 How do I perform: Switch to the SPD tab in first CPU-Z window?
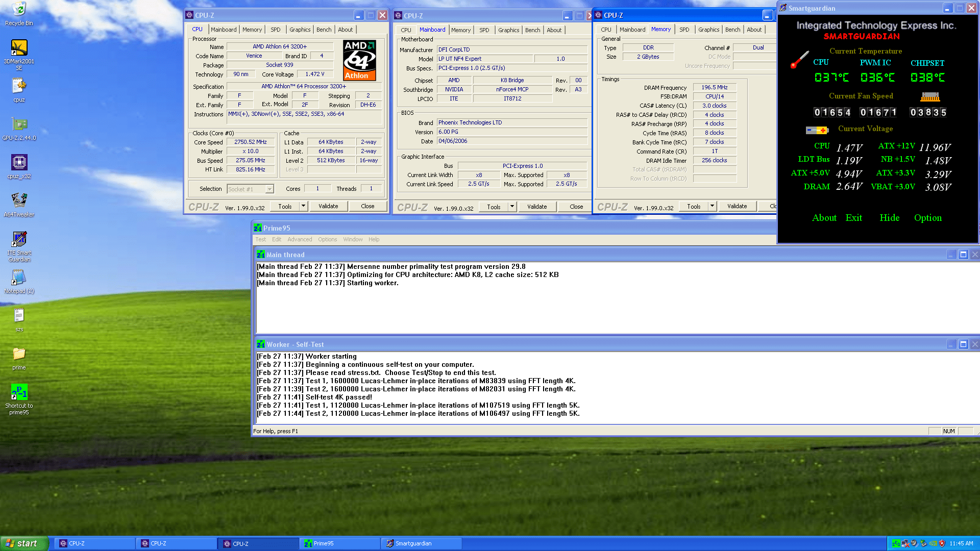(275, 30)
